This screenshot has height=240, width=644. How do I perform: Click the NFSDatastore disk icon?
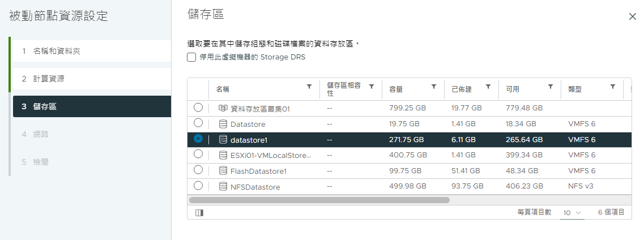click(x=223, y=187)
